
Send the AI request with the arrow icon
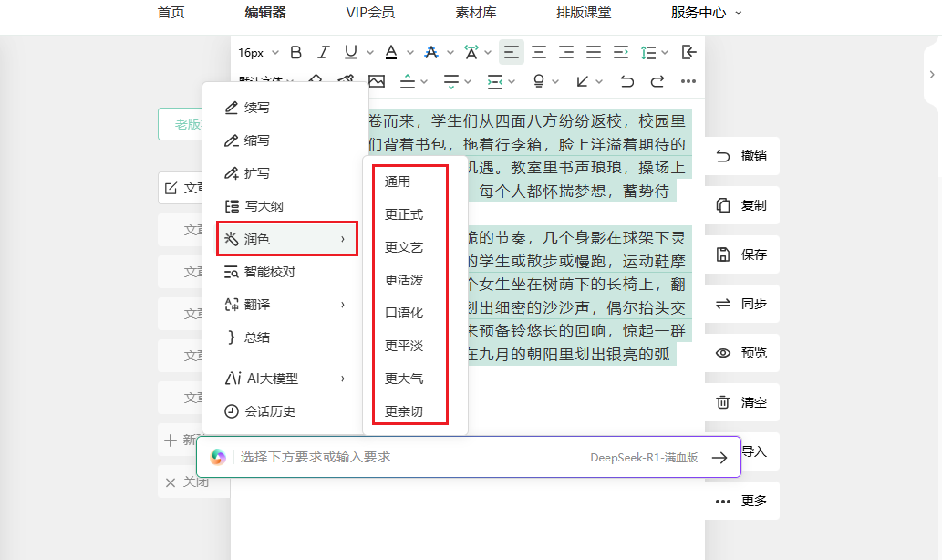719,458
